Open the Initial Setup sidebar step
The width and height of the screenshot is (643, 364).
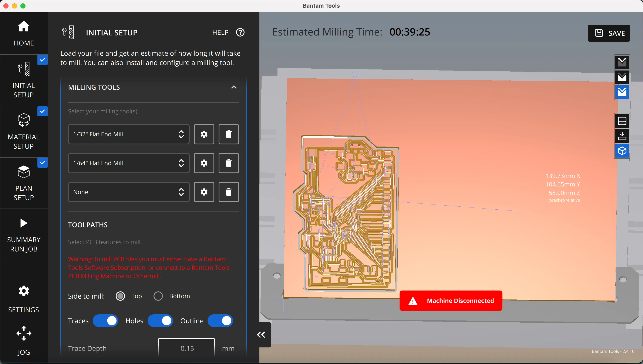(x=24, y=80)
